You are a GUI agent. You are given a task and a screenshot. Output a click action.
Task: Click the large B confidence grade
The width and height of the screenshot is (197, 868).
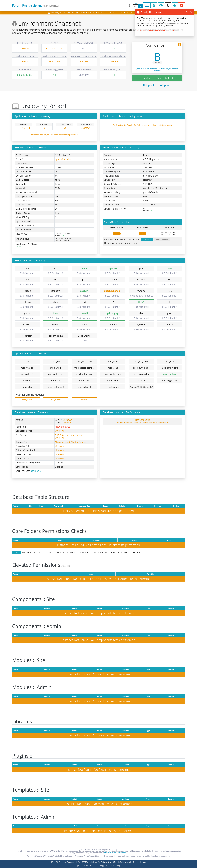(x=157, y=57)
